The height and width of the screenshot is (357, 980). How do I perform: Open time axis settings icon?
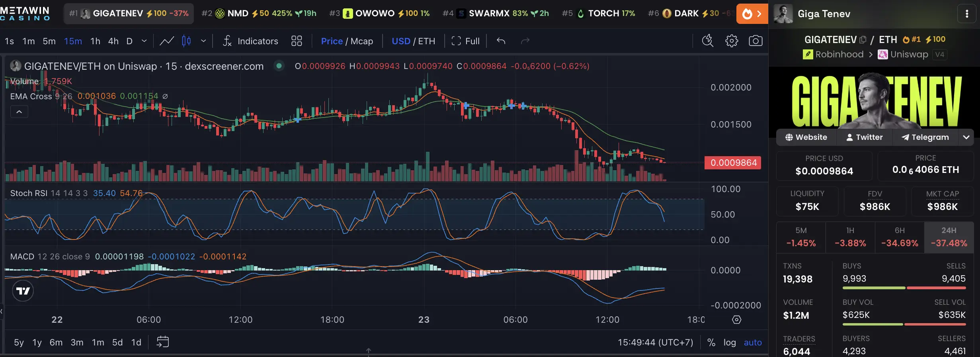pyautogui.click(x=737, y=320)
